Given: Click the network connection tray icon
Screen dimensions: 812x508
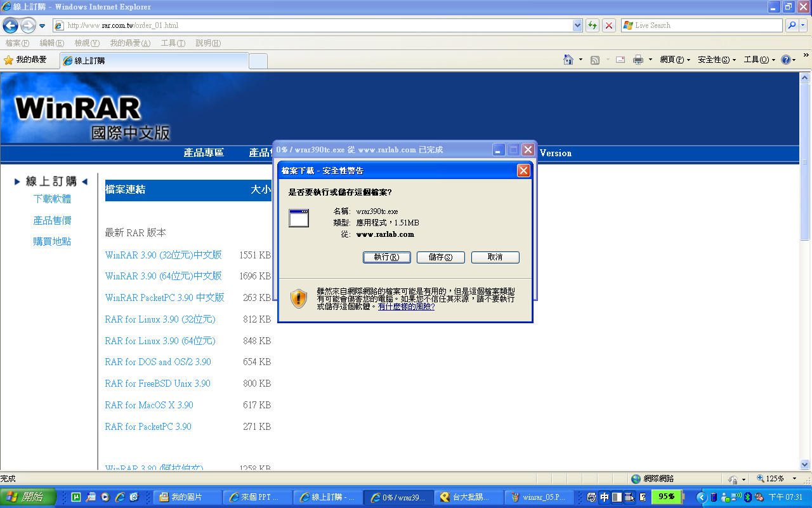Looking at the screenshot, I should 736,497.
